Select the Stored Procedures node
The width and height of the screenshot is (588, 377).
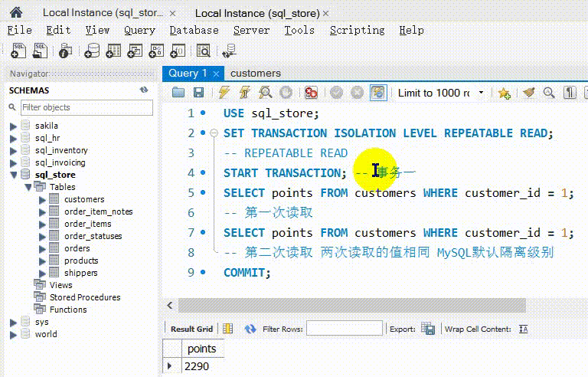[x=85, y=297]
